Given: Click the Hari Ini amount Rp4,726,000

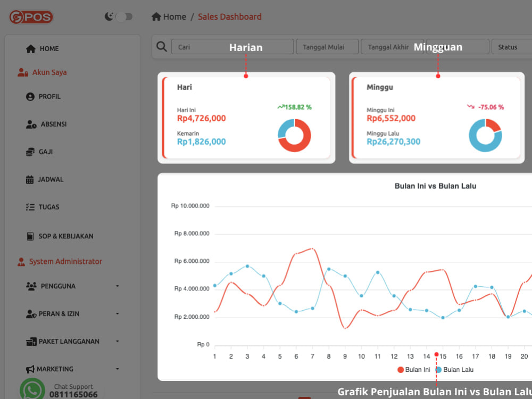Looking at the screenshot, I should click(x=202, y=119).
